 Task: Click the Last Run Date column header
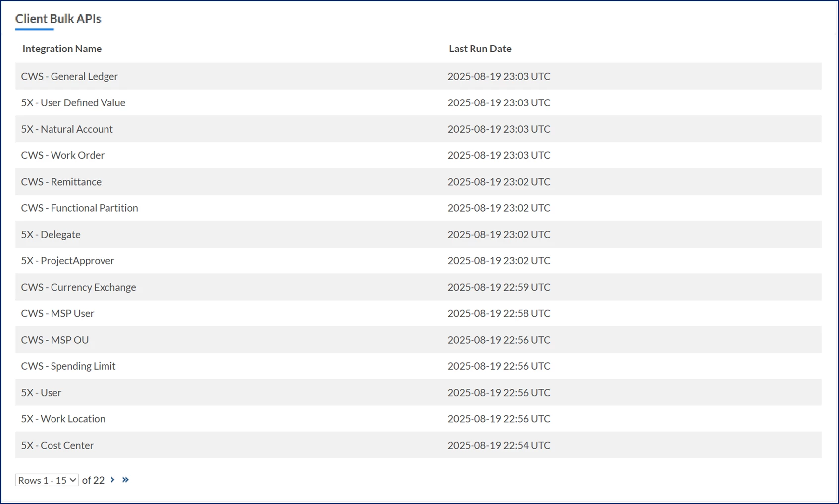click(x=480, y=49)
